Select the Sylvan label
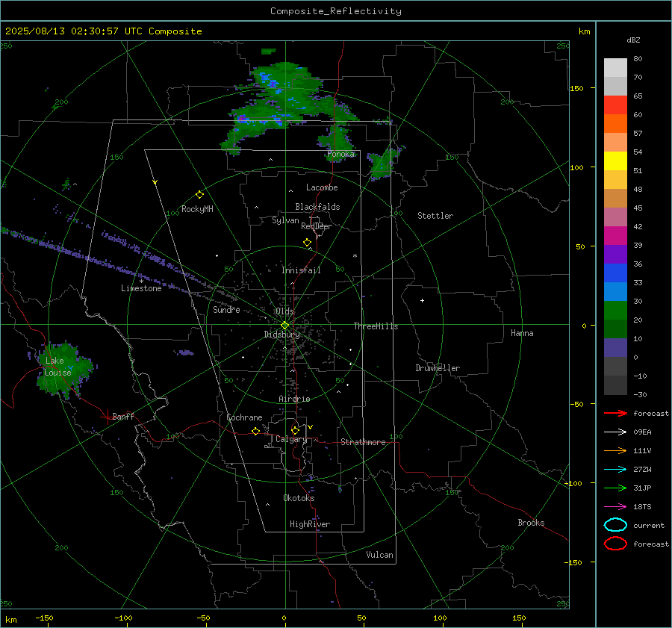Screen dimensions: 672x628 click(x=285, y=220)
